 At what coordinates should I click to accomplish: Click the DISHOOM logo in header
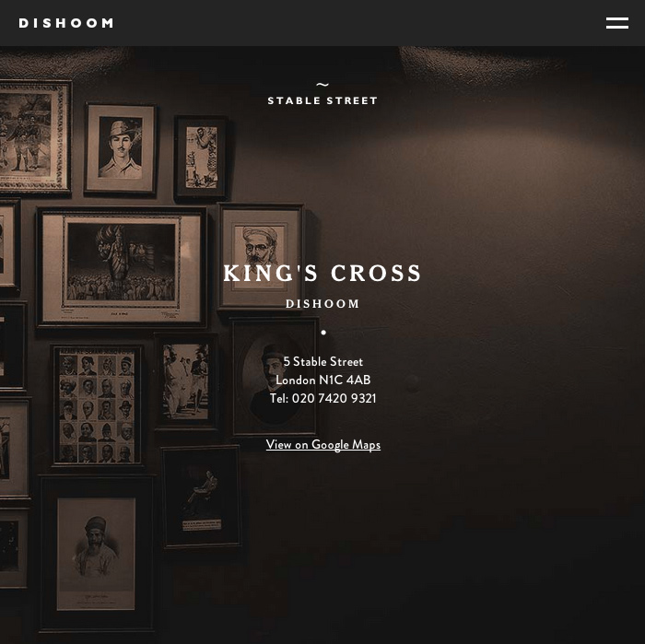click(65, 23)
